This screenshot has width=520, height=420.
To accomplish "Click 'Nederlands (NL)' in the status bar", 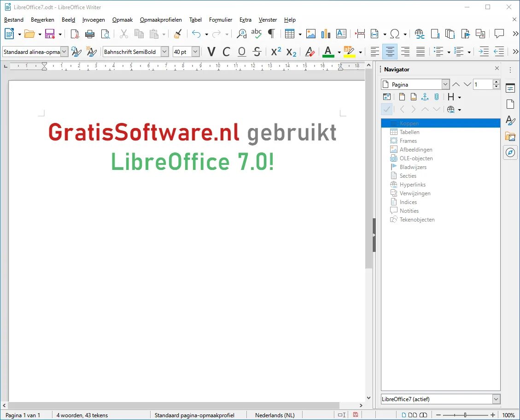I will [275, 415].
